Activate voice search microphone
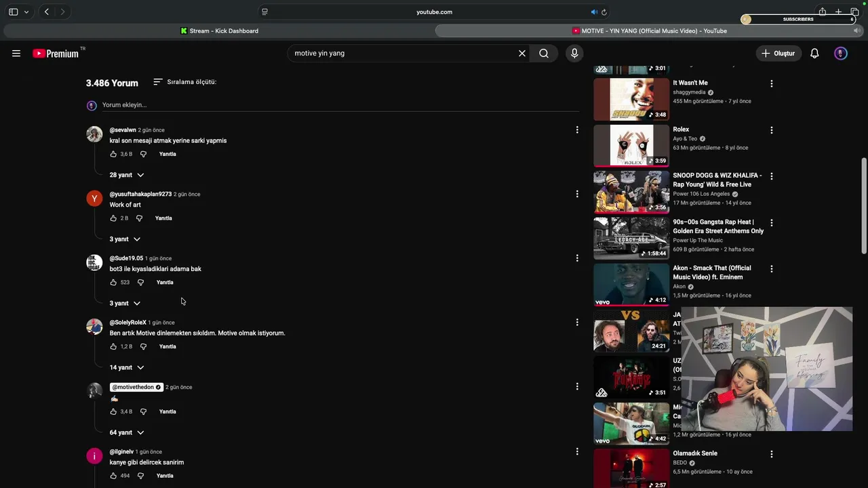The image size is (868, 488). [x=574, y=54]
